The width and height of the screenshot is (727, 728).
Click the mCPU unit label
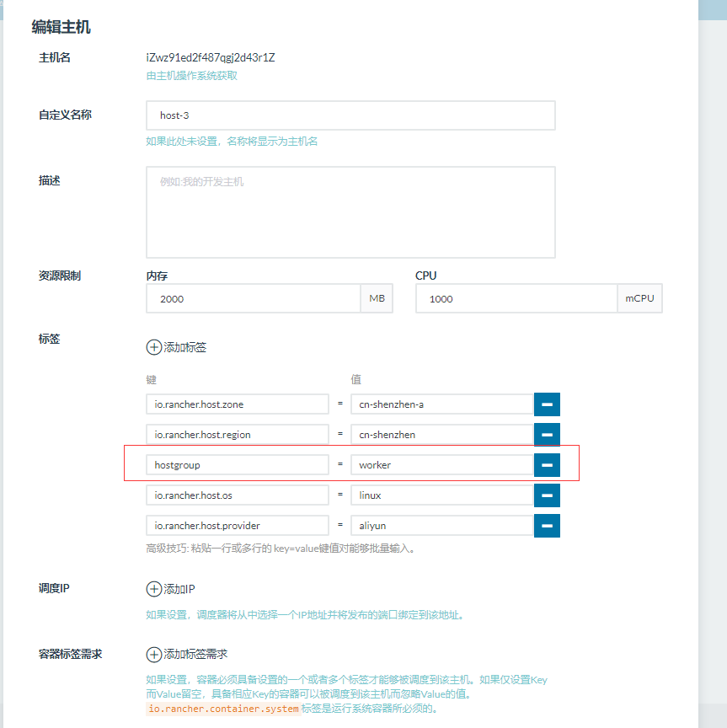click(639, 298)
